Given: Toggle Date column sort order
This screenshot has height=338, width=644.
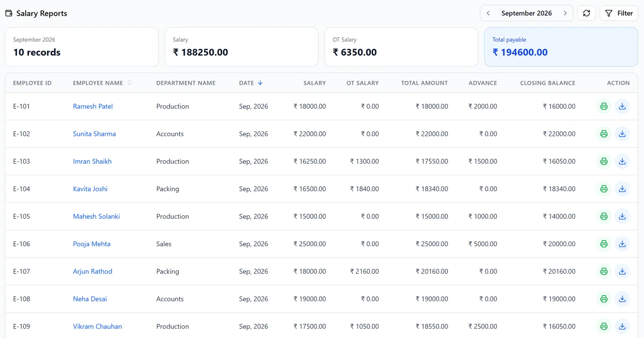Looking at the screenshot, I should click(x=251, y=83).
